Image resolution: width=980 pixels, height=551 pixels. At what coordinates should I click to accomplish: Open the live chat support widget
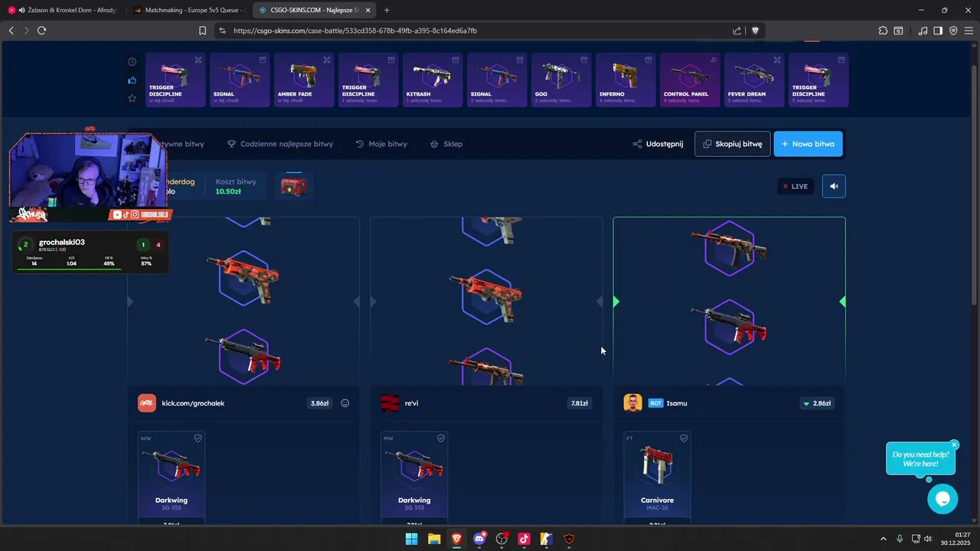coord(942,499)
